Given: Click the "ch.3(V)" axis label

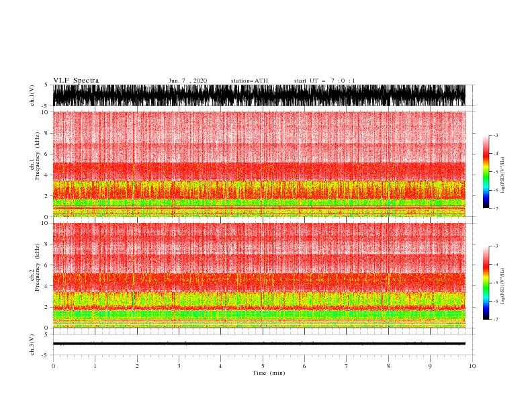Looking at the screenshot, I should (x=32, y=345).
